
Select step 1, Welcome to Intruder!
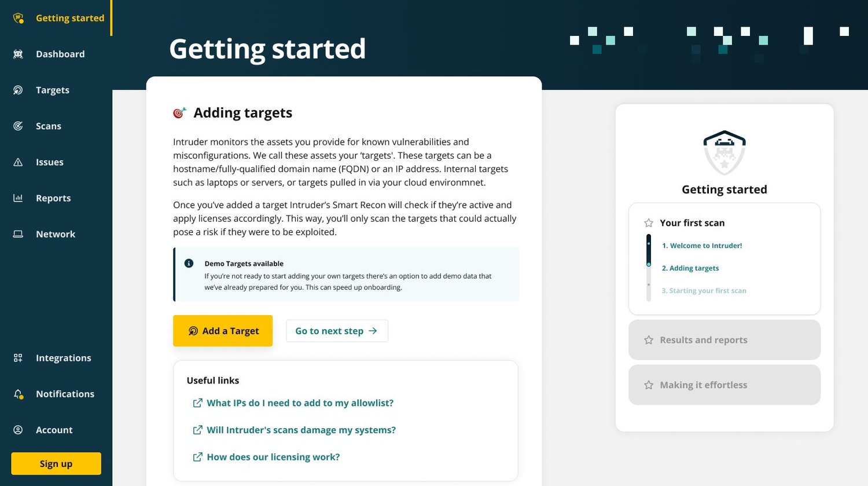click(702, 246)
